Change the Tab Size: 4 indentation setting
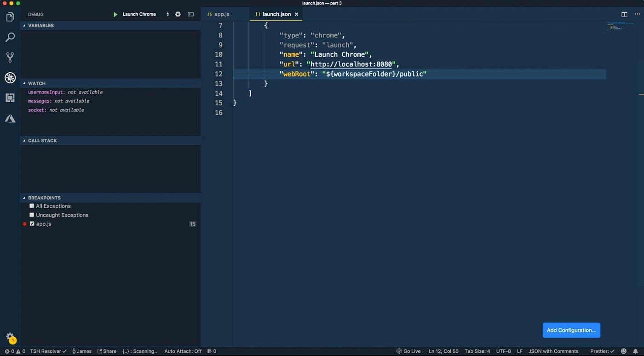 477,351
